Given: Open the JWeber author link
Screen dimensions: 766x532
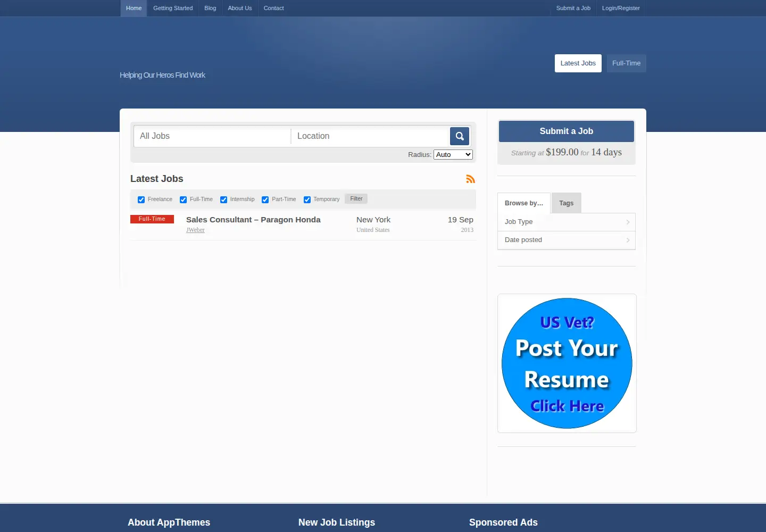Looking at the screenshot, I should pyautogui.click(x=195, y=230).
